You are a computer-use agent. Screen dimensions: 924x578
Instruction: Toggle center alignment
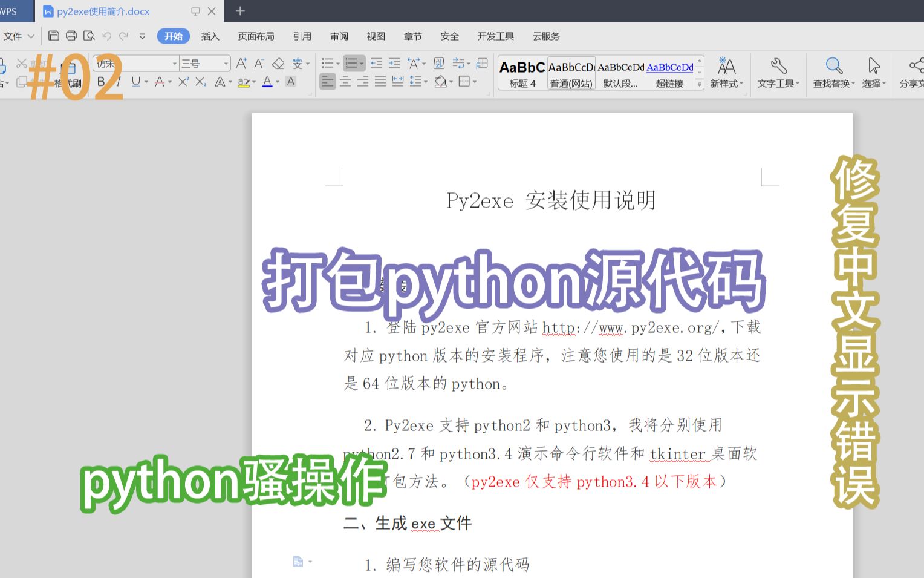coord(345,81)
